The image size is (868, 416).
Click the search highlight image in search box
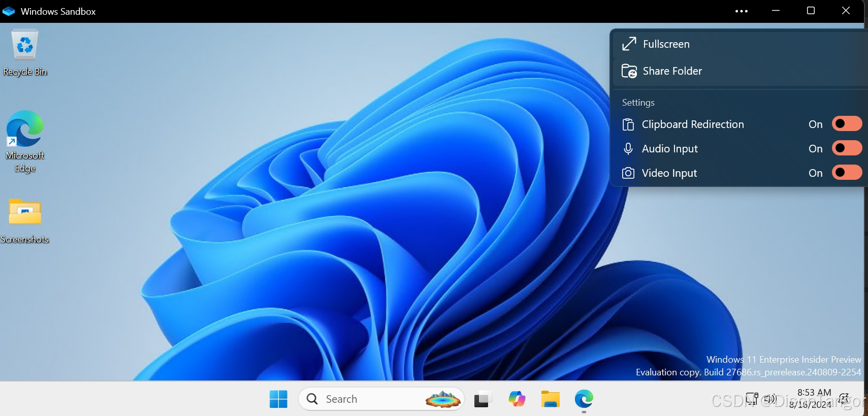tap(443, 400)
